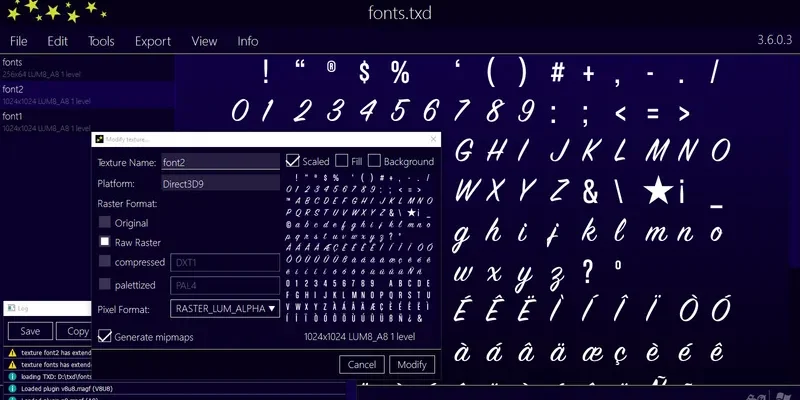
Task: Select the palettized raster format option
Action: click(105, 284)
